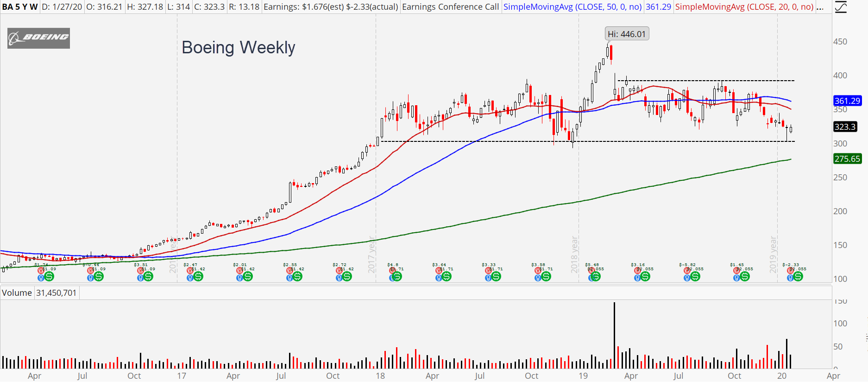Screen dimensions: 868x382
Task: Click the 20 year label on time axis
Action: [782, 376]
